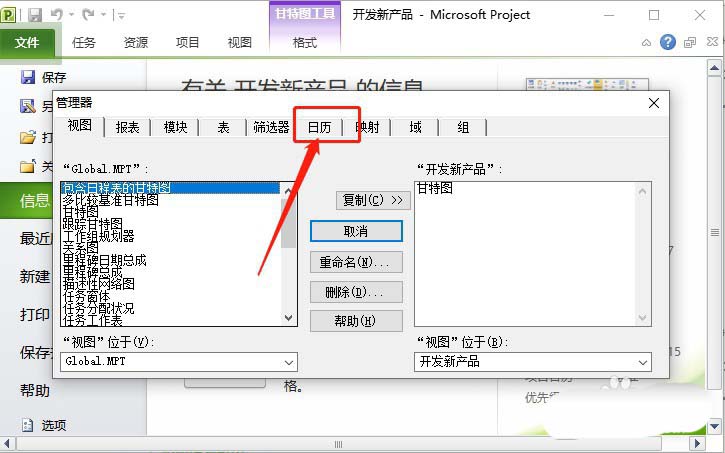
Task: Switch to the 筛选器 tab in 管理器
Action: [271, 127]
